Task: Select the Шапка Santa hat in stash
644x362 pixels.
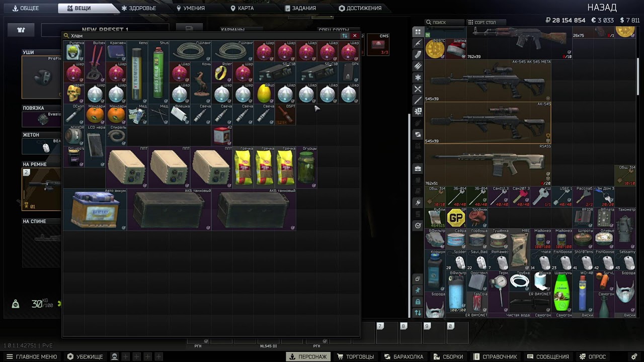Action: pos(456,49)
